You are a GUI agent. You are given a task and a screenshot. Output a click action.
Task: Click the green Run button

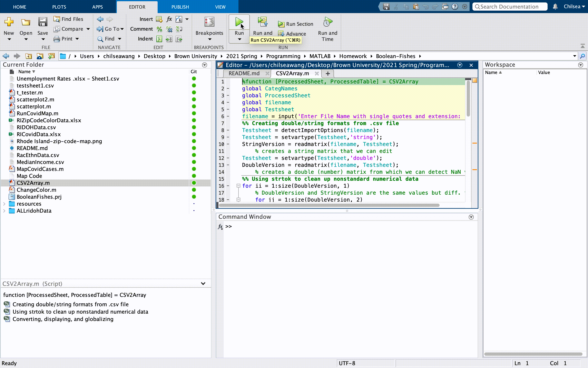[x=239, y=22]
